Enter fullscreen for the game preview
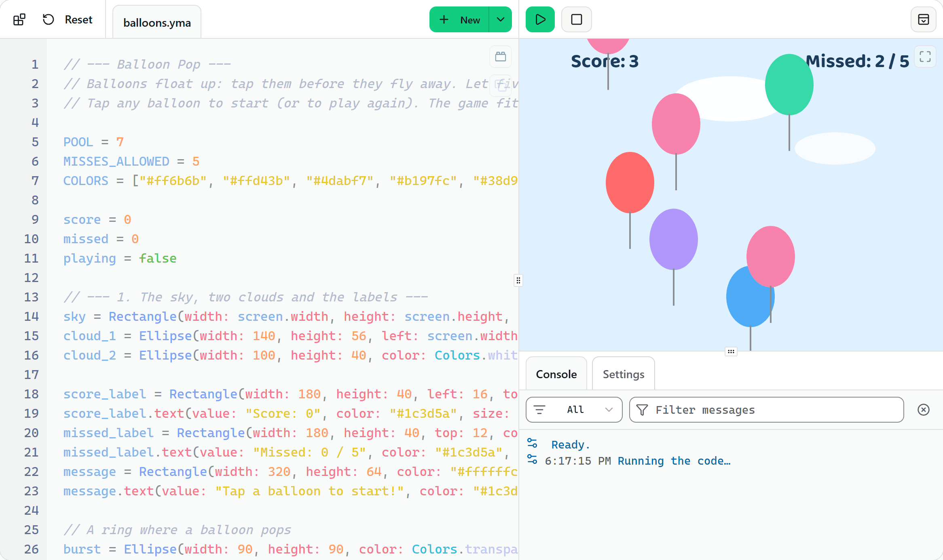The height and width of the screenshot is (560, 943). pos(925,57)
